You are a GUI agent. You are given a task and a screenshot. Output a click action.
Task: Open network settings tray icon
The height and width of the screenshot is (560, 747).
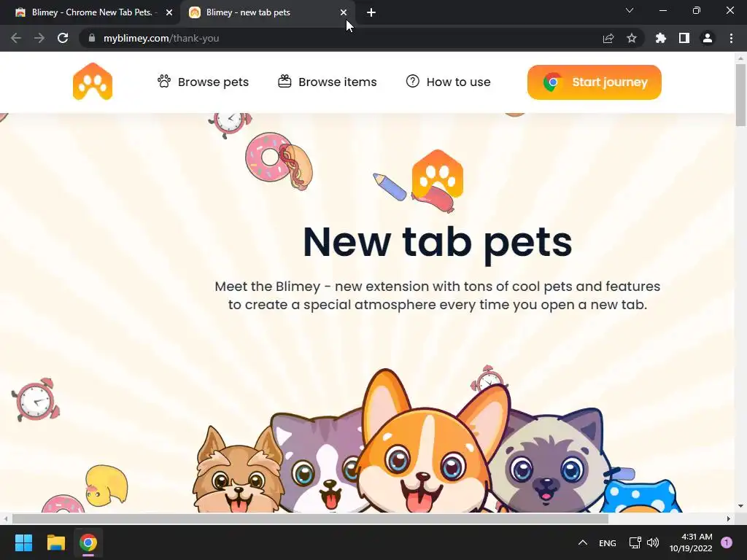point(635,542)
